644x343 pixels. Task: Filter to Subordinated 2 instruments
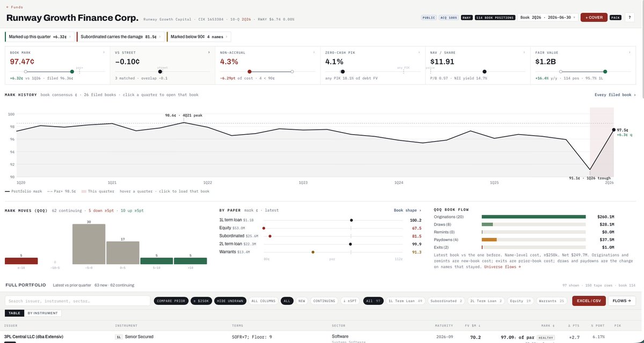click(446, 301)
